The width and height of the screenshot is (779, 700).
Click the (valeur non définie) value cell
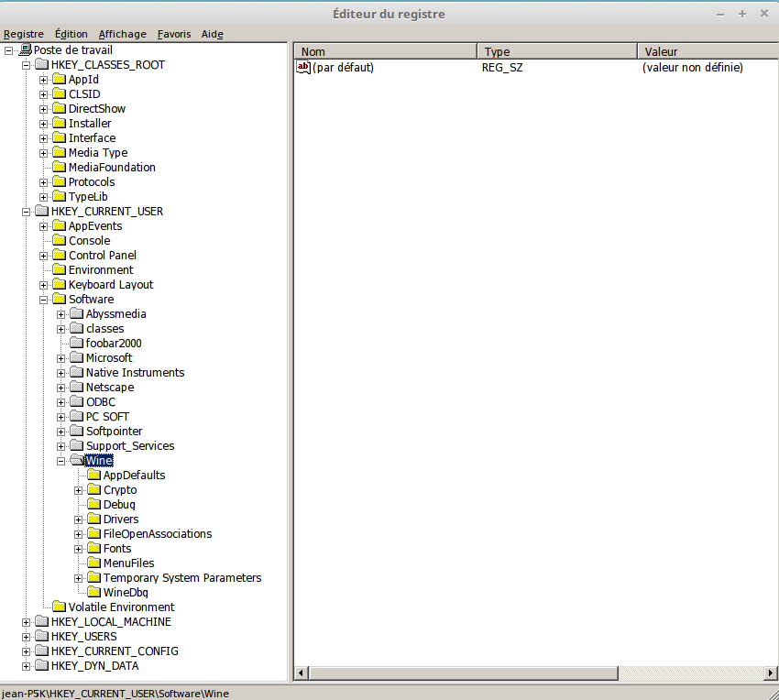point(693,68)
